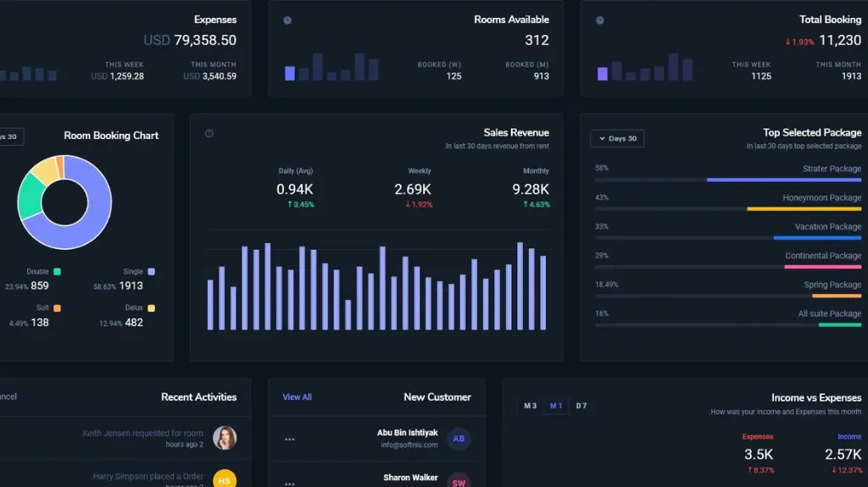
Task: Click the purple Single legend swatch
Action: 151,272
